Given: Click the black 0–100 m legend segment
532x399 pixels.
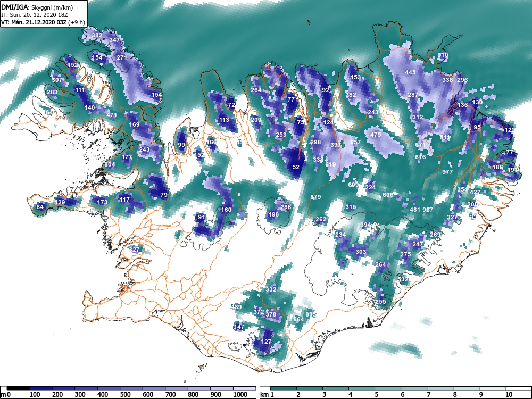Looking at the screenshot, I should point(18,388).
